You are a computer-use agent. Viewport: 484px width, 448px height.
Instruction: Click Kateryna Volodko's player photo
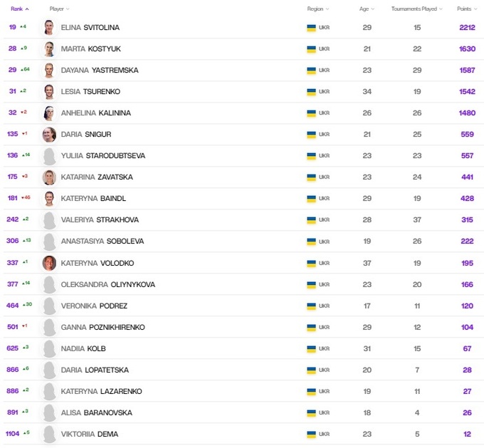tap(49, 263)
